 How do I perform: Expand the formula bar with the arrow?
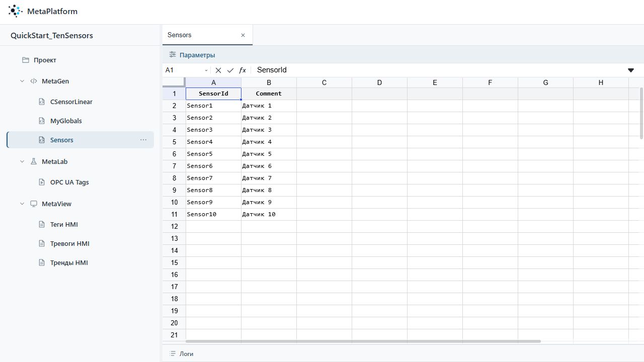[x=631, y=70]
